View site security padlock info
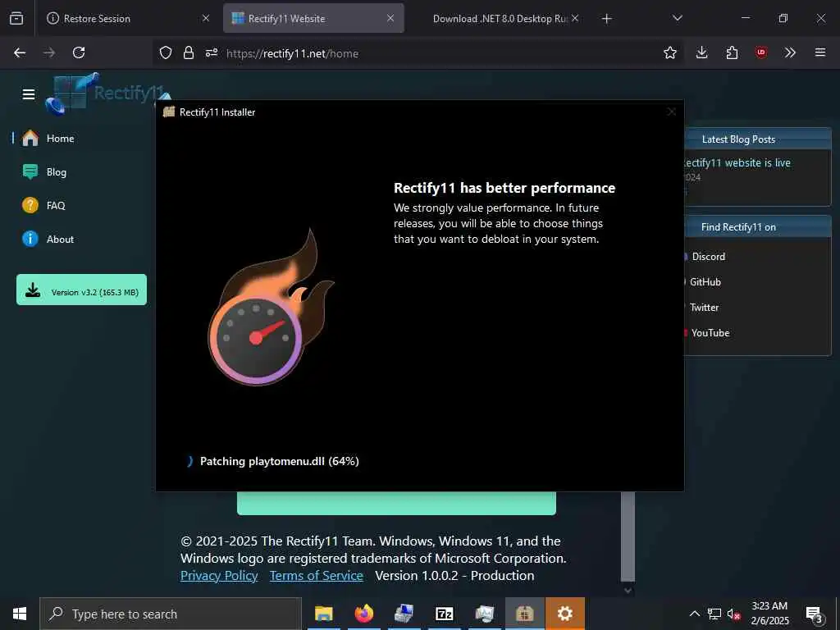 coord(189,52)
